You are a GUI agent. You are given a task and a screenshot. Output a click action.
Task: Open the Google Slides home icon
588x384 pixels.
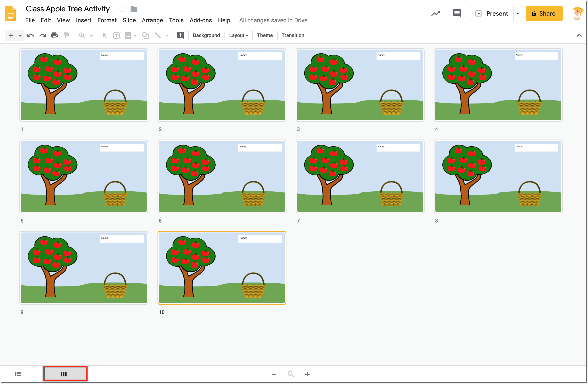click(x=10, y=14)
